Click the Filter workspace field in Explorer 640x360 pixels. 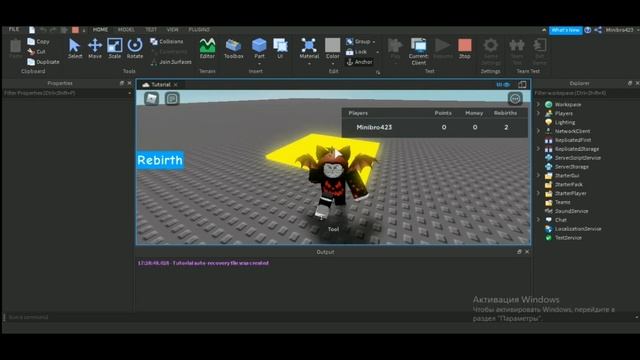[x=586, y=93]
